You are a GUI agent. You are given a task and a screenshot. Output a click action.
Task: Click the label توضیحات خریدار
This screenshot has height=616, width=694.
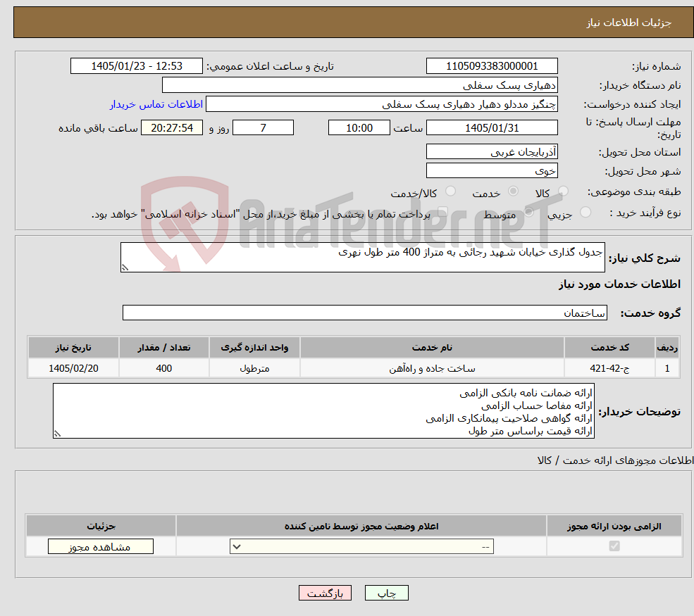click(x=639, y=412)
